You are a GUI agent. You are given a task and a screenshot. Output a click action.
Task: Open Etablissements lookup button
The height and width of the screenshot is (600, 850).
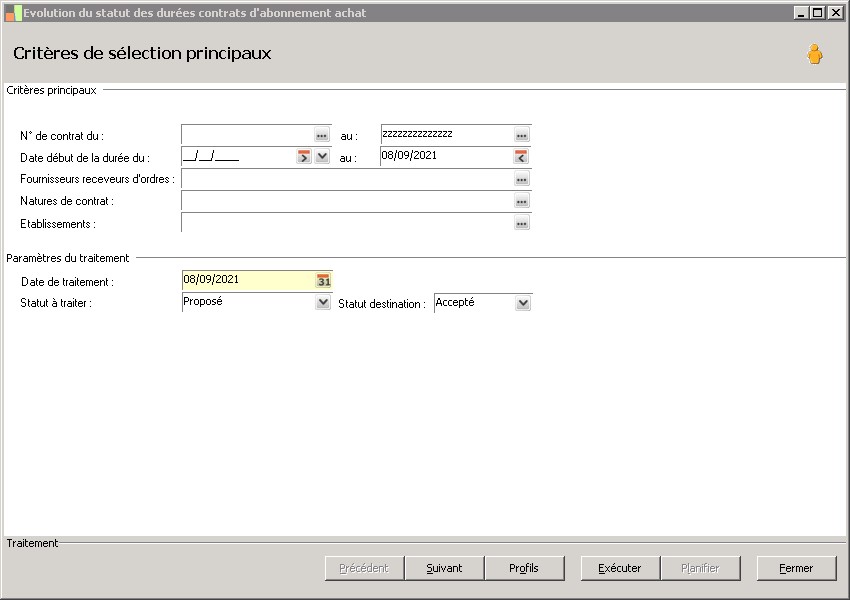tap(521, 223)
